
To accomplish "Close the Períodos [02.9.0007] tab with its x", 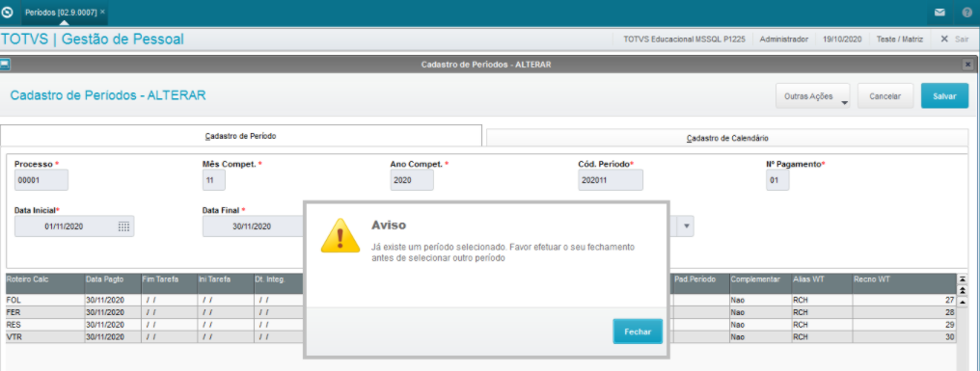I will (x=102, y=12).
